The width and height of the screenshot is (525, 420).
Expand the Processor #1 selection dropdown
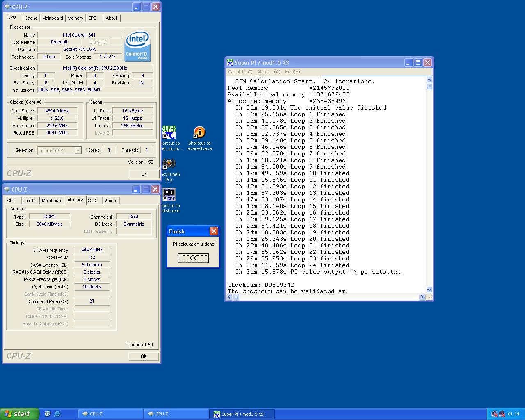click(78, 151)
